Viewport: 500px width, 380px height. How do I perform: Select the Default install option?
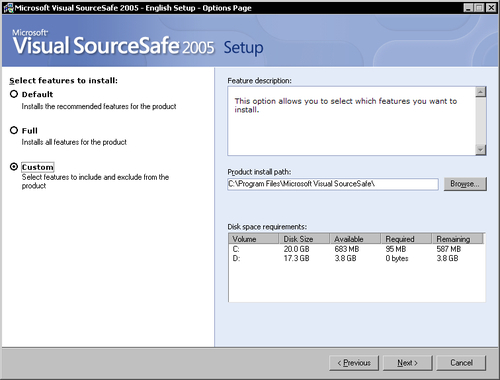(14, 94)
